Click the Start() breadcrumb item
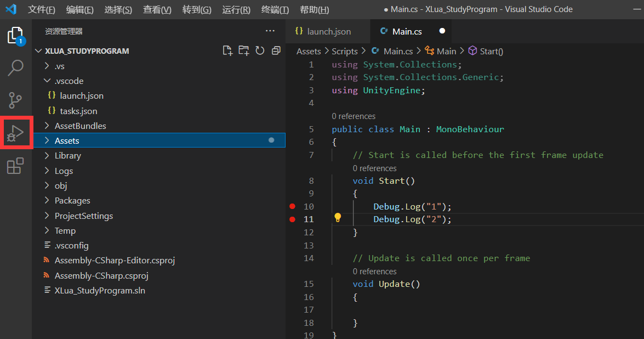This screenshot has width=644, height=339. (490, 50)
